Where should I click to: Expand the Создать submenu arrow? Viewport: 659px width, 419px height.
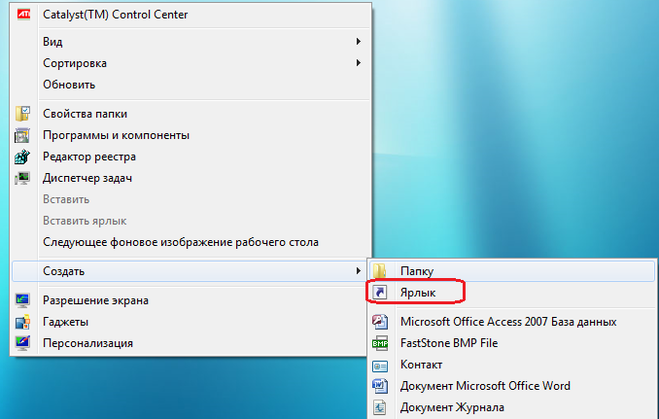(x=358, y=271)
